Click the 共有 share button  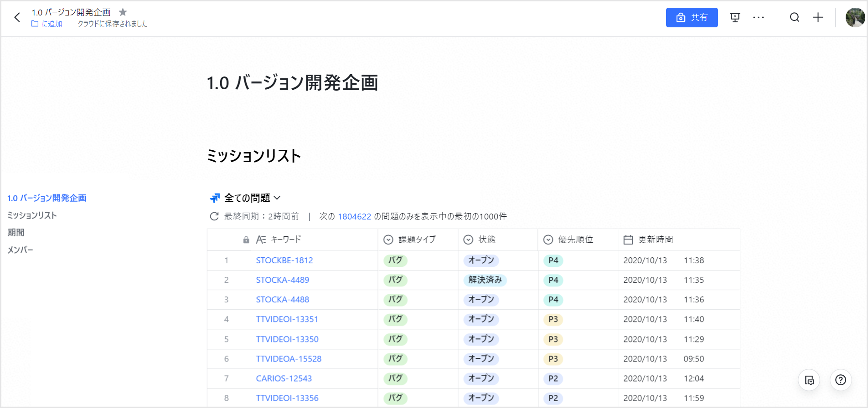(x=692, y=18)
